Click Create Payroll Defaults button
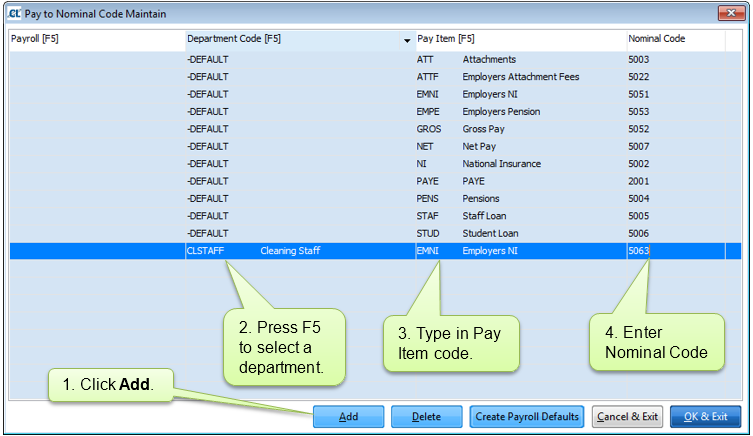753x436 pixels. tap(526, 416)
